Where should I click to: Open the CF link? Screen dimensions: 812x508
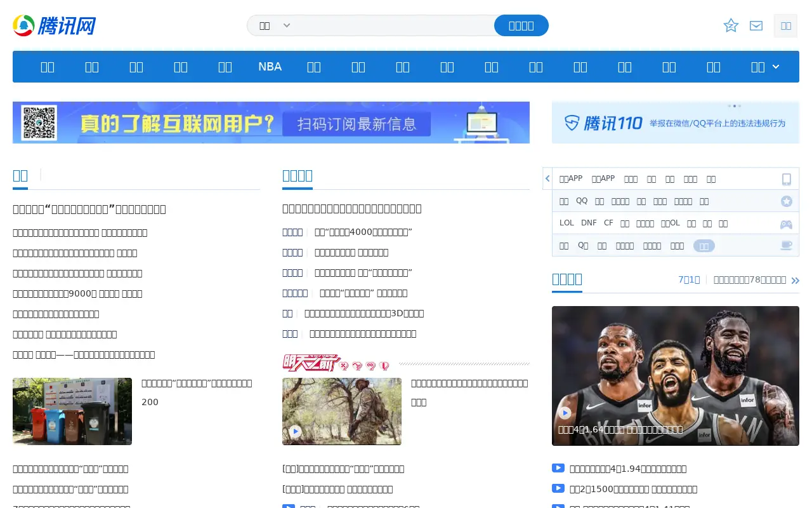608,223
